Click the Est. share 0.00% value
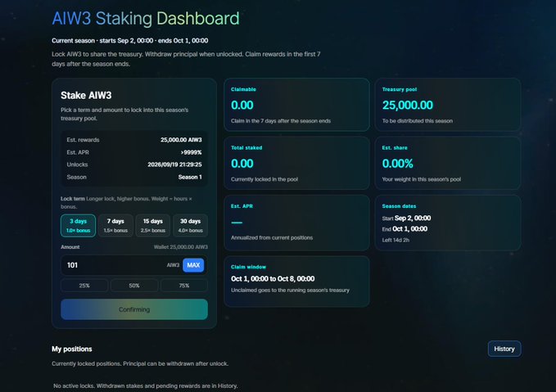Screen dimensions: 556x392 click(397, 164)
